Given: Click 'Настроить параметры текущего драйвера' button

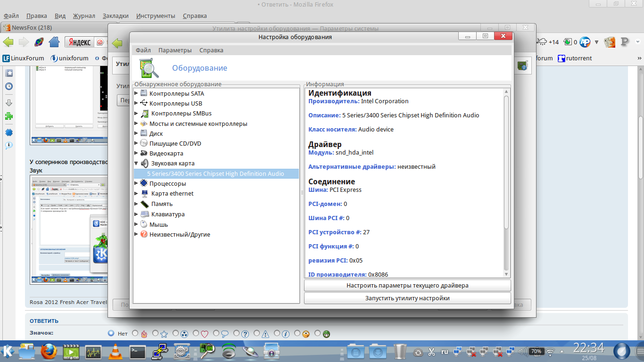Looking at the screenshot, I should click(407, 286).
